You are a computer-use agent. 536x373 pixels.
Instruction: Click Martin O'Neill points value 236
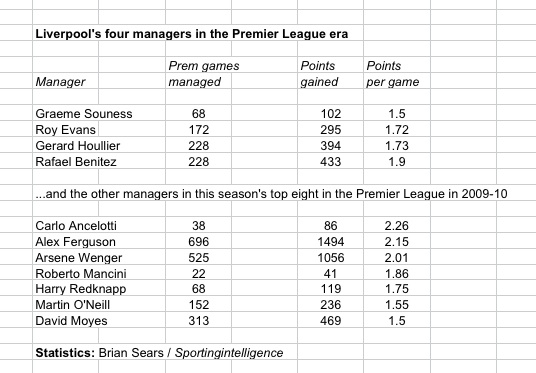[x=331, y=305]
